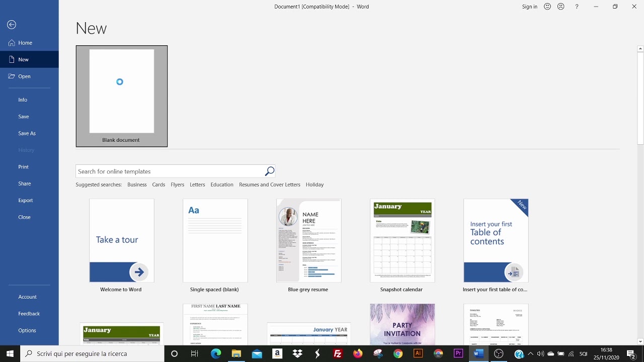This screenshot has height=362, width=644.
Task: Search suggested Letters templates
Action: [197, 185]
